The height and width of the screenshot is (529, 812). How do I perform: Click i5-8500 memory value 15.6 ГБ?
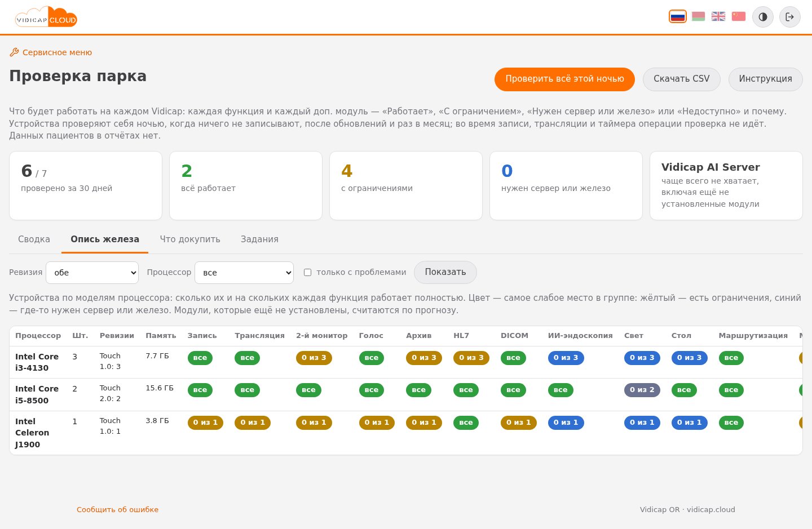(160, 388)
